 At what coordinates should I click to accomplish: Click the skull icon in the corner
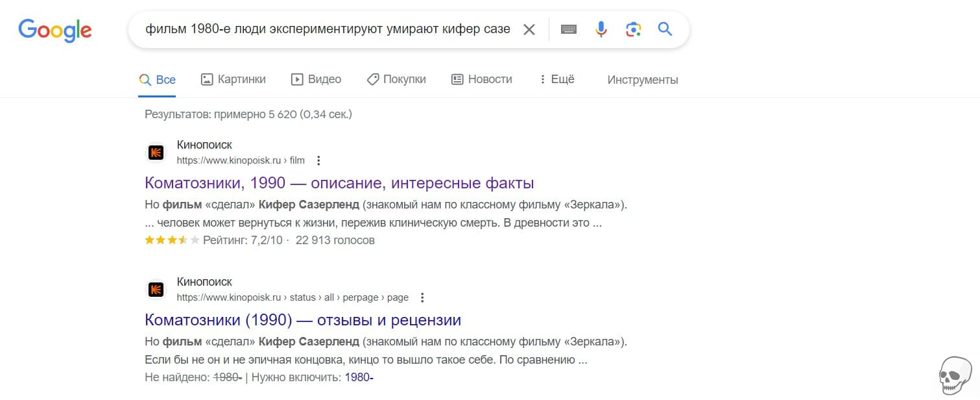[x=955, y=375]
